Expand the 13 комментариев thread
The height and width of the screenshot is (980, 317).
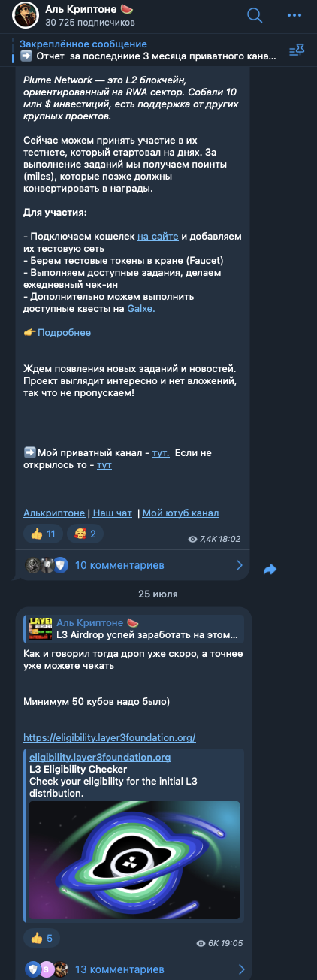(x=133, y=969)
